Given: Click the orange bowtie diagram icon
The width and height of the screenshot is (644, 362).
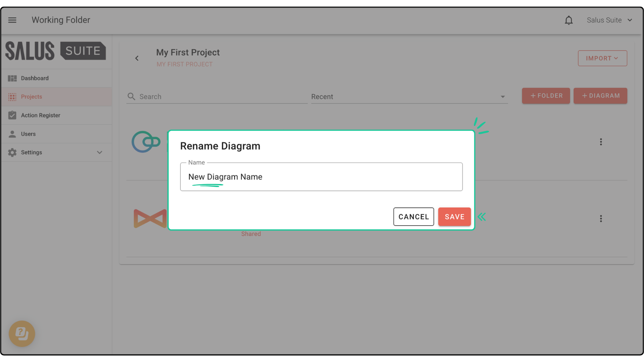Looking at the screenshot, I should coord(150,219).
